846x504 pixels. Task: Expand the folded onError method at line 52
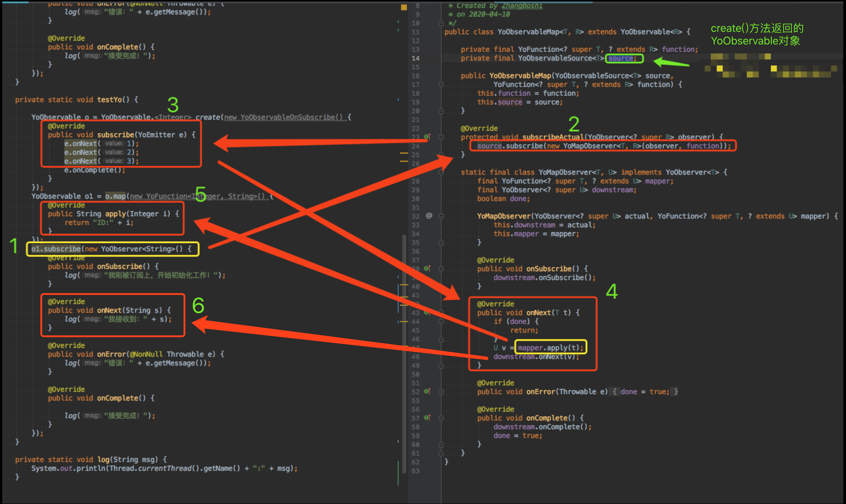point(441,392)
